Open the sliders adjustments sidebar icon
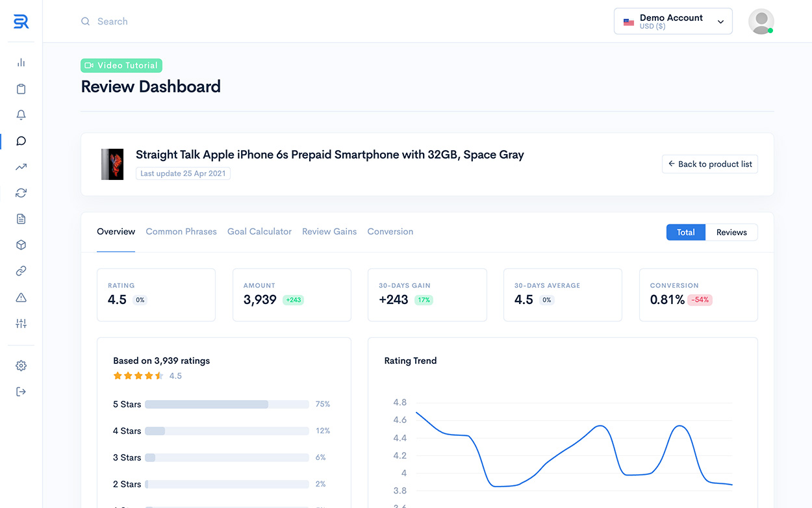This screenshot has height=508, width=812. pos(21,324)
